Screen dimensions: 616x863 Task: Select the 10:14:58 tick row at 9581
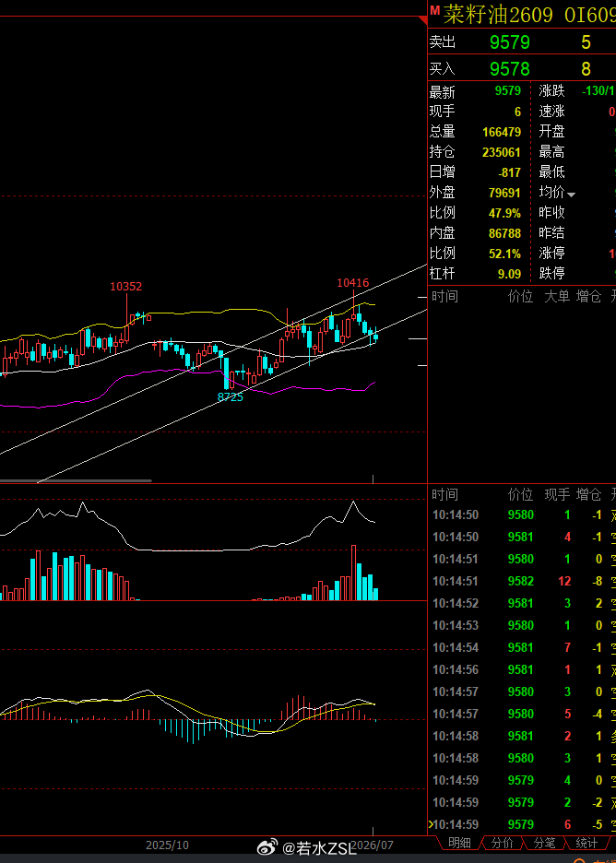pyautogui.click(x=522, y=736)
